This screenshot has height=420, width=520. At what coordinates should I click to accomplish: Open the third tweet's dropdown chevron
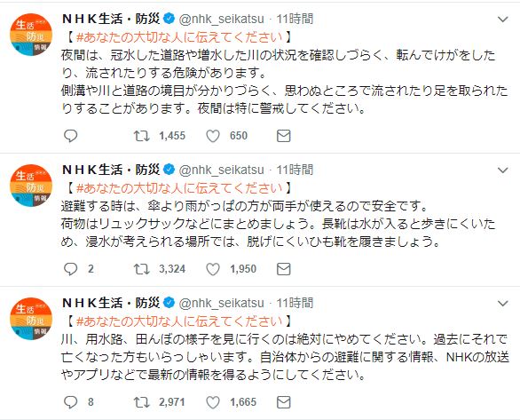coord(503,303)
